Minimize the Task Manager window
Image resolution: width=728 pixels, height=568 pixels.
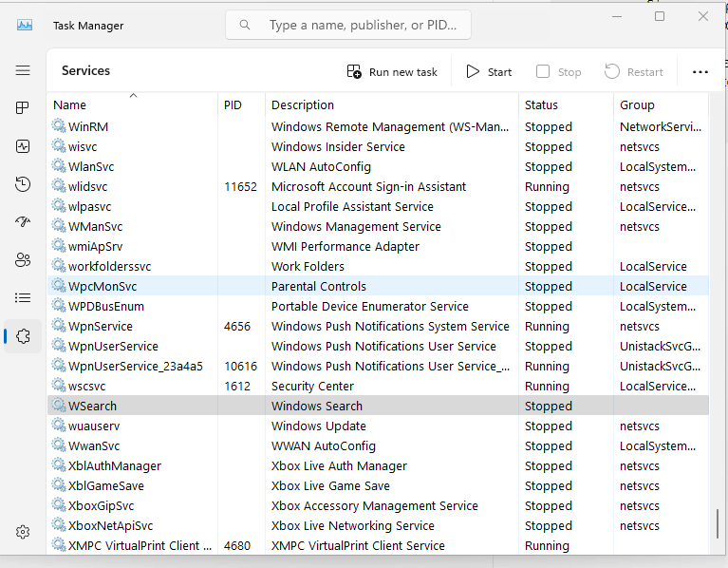point(617,17)
